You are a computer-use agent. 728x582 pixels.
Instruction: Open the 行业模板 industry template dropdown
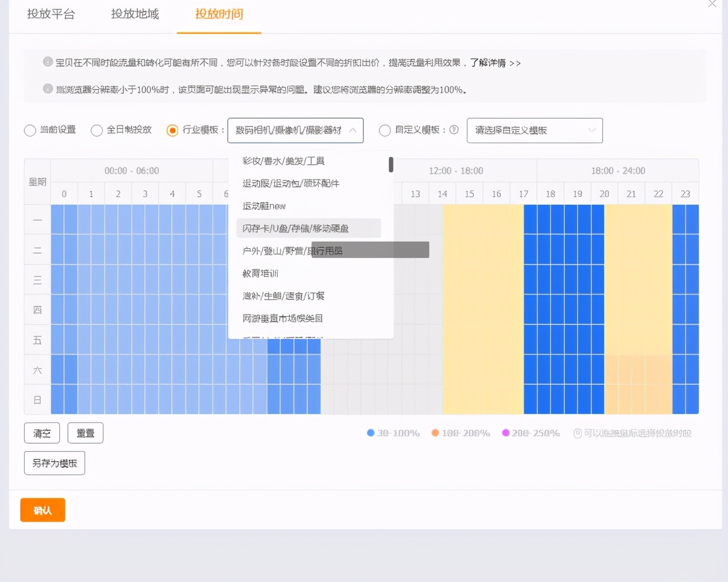(295, 130)
